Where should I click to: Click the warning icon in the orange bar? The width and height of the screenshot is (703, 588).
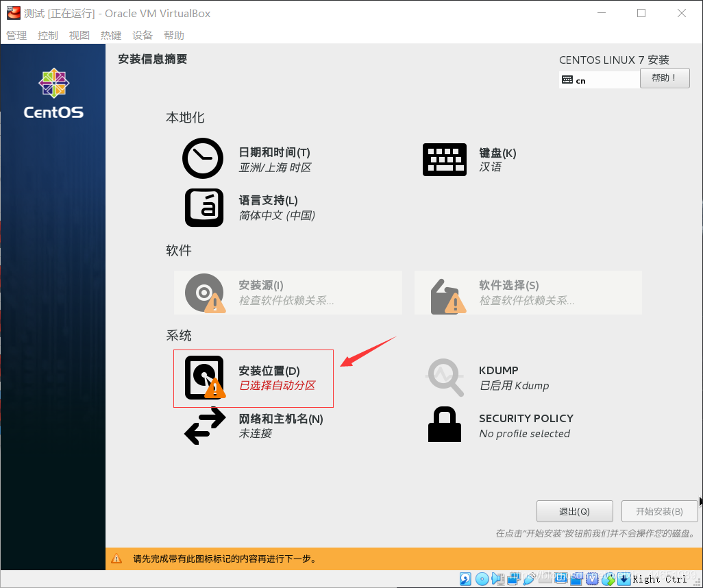coord(116,559)
